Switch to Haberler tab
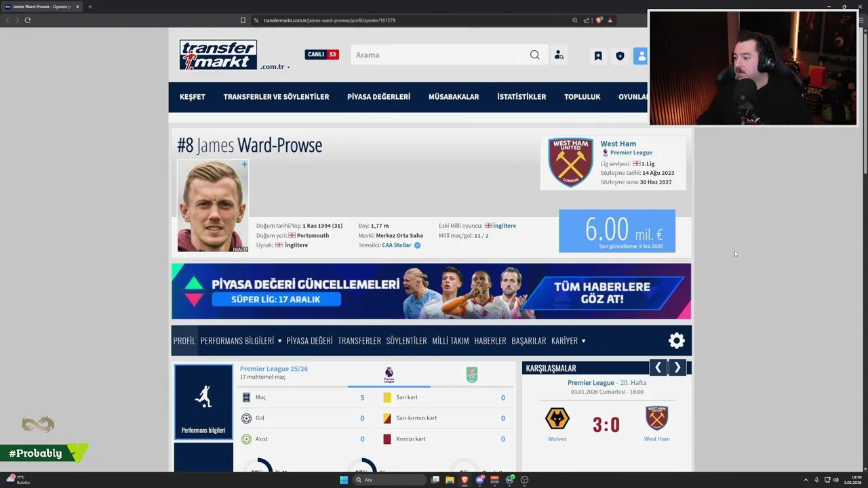868x488 pixels. pos(490,341)
